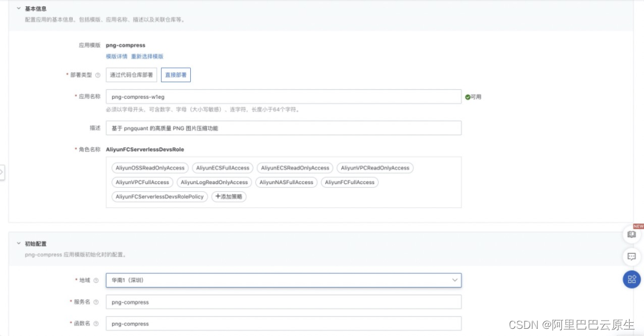The image size is (644, 336).
Task: Open the 地域 region dropdown
Action: (283, 280)
